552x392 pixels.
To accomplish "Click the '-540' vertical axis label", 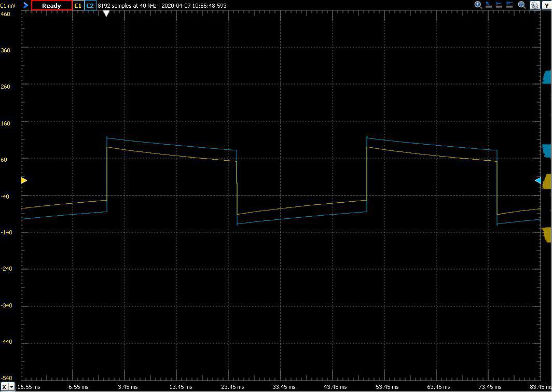I will click(x=6, y=379).
